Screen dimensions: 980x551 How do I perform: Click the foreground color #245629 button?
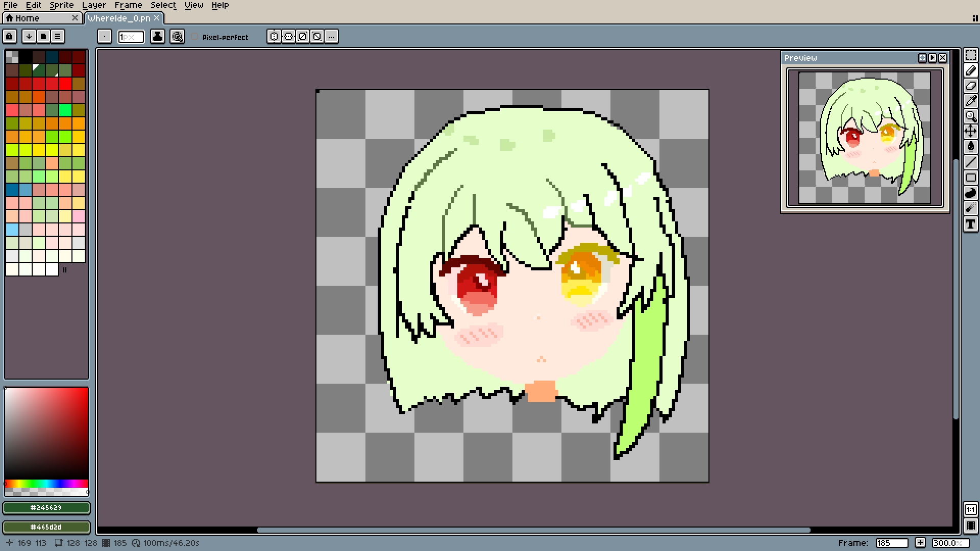point(46,508)
